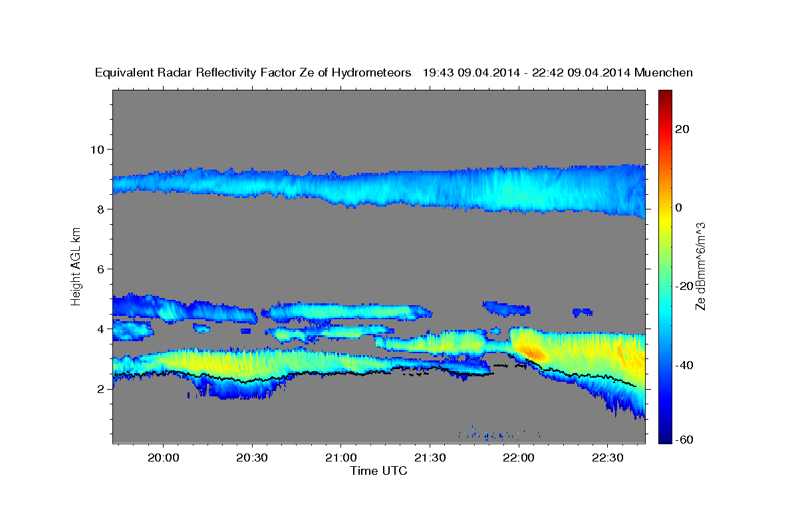Click the orange-red high reflectivity core near 22:05
798x532 pixels.
(531, 352)
